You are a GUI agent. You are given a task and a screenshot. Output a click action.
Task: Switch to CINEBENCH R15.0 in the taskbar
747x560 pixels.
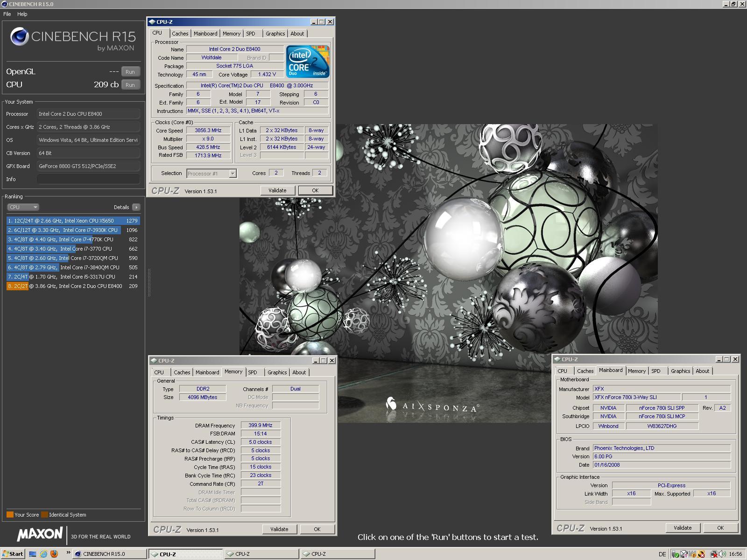coord(111,554)
